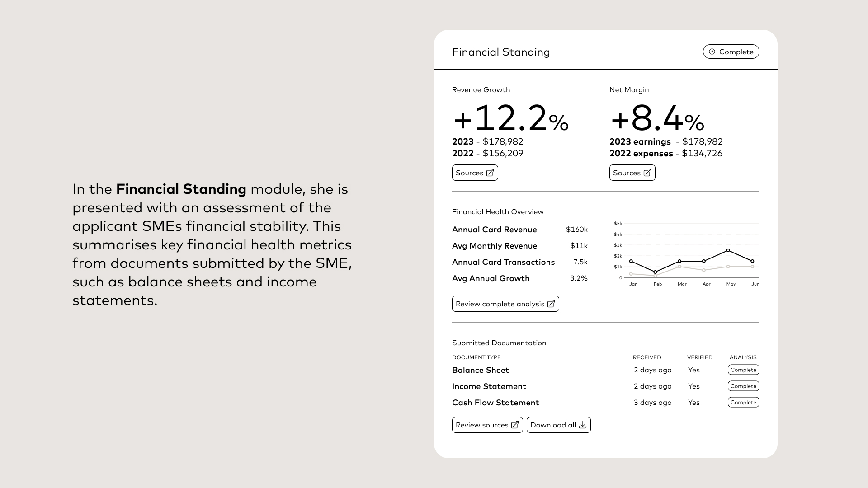Click the Avg Annual Growth 3.2% value

click(579, 278)
